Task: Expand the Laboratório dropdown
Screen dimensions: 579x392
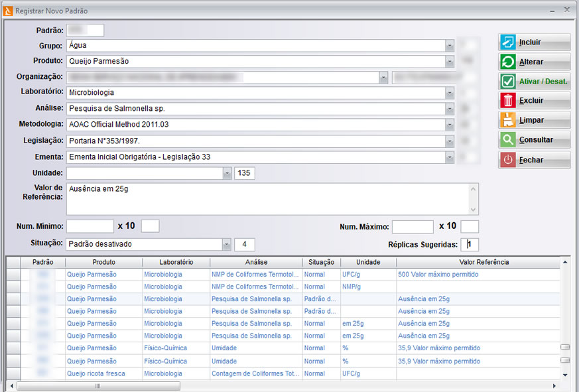Action: (x=450, y=93)
